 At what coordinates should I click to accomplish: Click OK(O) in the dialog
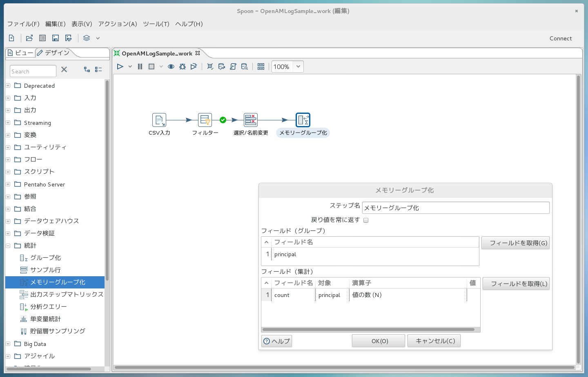(x=379, y=341)
